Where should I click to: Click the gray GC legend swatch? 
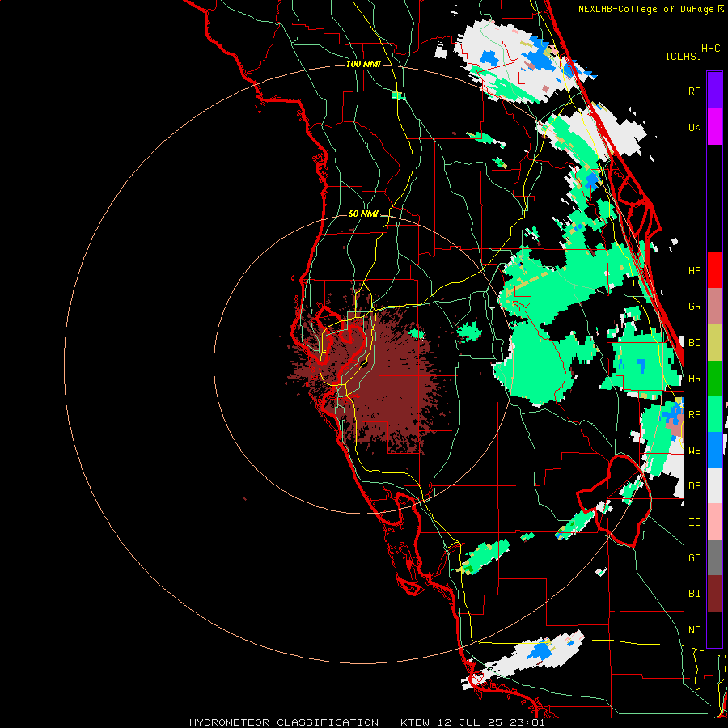714,557
